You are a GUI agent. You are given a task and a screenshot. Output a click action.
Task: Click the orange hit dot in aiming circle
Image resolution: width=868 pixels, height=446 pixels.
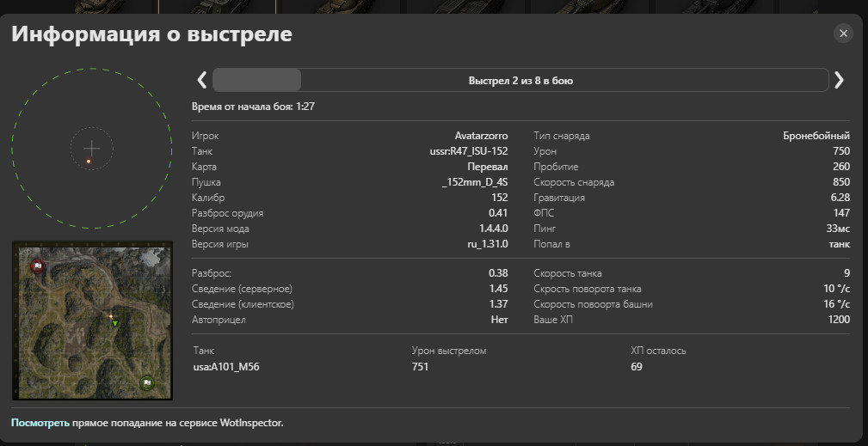[88, 161]
